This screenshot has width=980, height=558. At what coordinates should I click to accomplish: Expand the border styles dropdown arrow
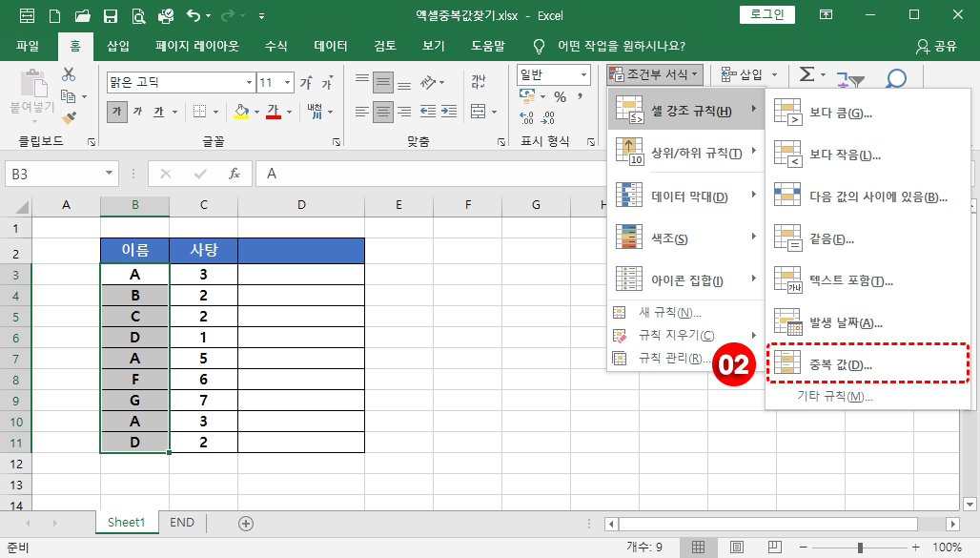point(215,113)
